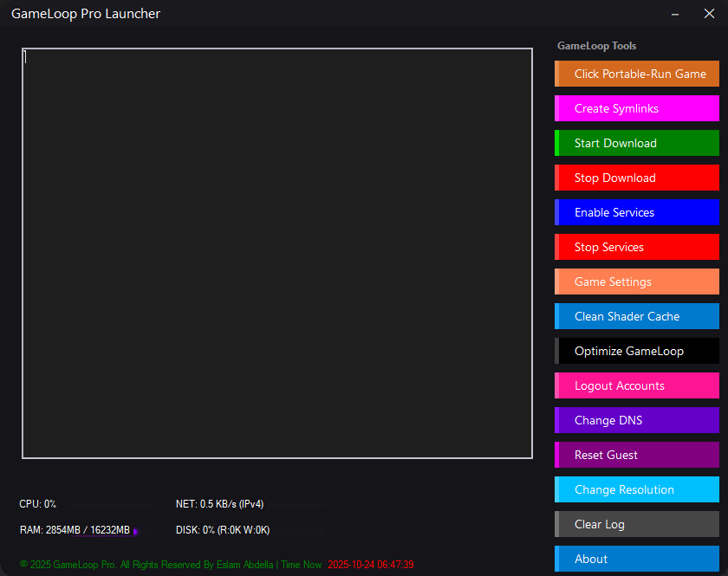The height and width of the screenshot is (576, 728).
Task: Click the Reset Guest button
Action: (x=636, y=455)
